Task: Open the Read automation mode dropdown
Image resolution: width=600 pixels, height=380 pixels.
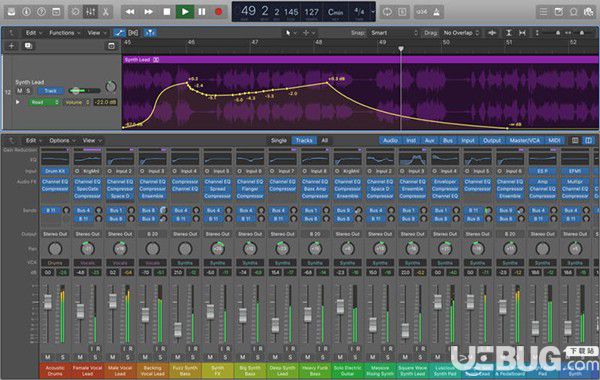Action: pos(44,102)
